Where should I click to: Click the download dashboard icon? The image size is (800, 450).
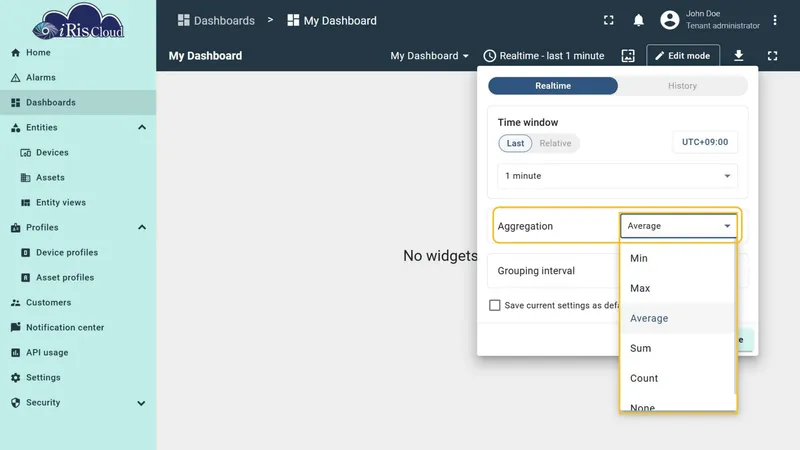point(738,56)
